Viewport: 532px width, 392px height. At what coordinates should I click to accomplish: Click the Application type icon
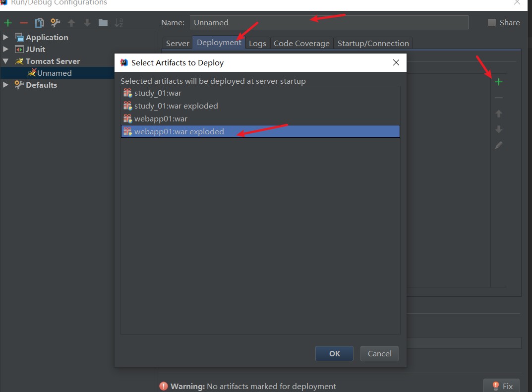click(x=19, y=37)
